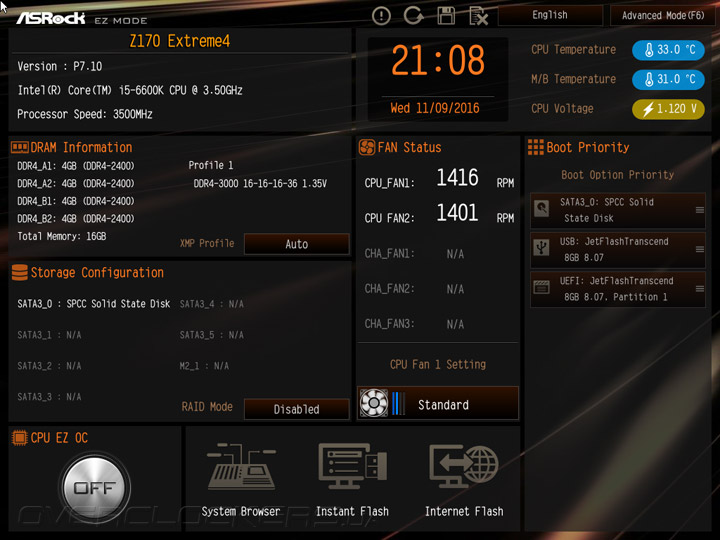Screen dimensions: 720x540
Task: Open the English language selector
Action: click(x=550, y=15)
